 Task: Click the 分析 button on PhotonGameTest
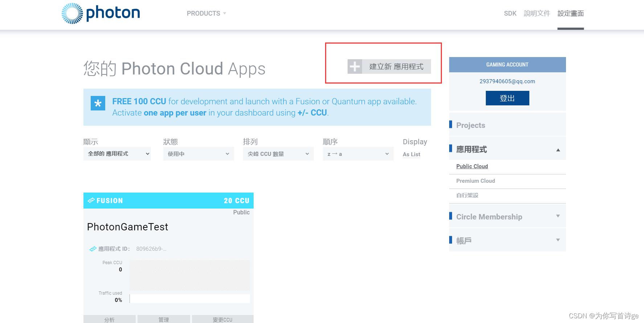coord(110,319)
